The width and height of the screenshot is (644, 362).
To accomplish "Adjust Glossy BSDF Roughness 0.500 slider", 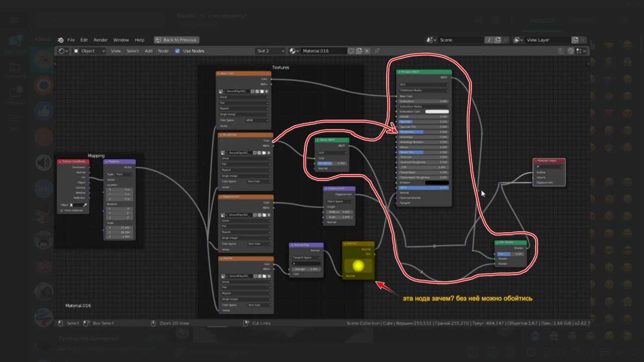I will click(x=332, y=163).
